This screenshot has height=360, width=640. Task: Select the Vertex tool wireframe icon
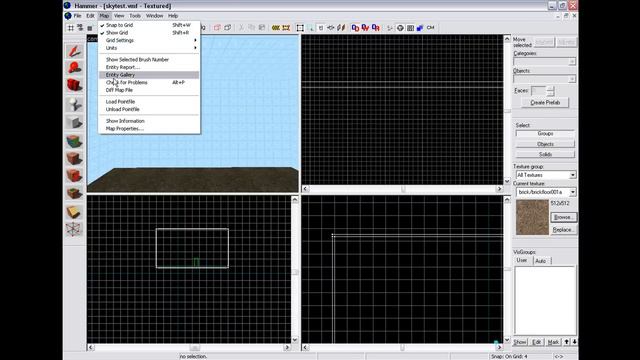point(74,229)
